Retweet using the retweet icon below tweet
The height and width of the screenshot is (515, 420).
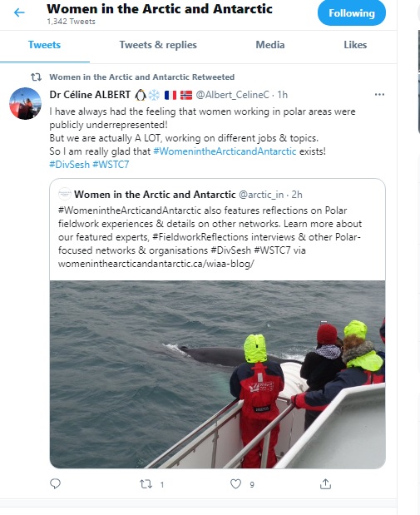coord(146,483)
